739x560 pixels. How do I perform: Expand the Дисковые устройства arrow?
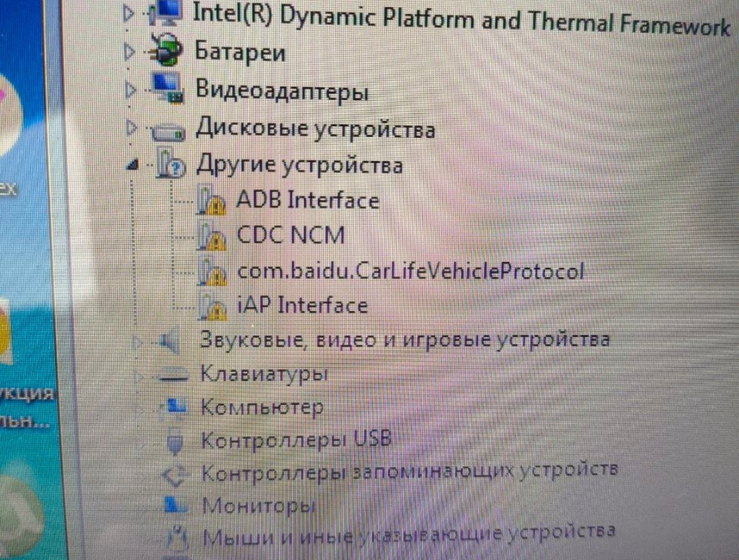[131, 129]
